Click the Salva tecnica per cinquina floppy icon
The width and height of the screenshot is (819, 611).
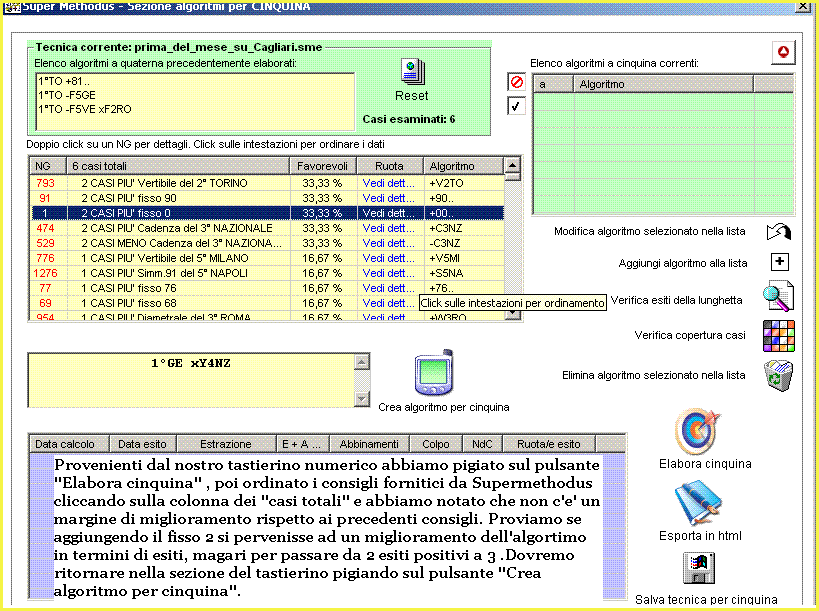699,568
